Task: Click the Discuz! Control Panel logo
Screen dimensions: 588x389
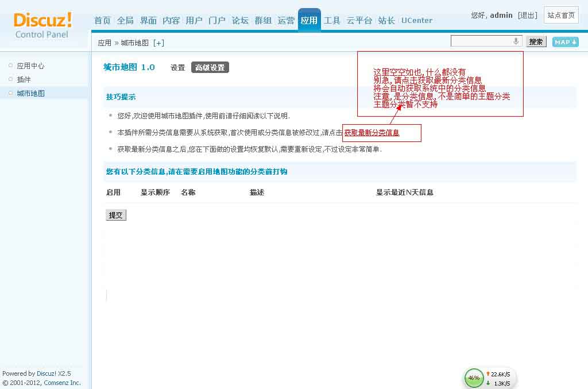Action: coord(42,25)
